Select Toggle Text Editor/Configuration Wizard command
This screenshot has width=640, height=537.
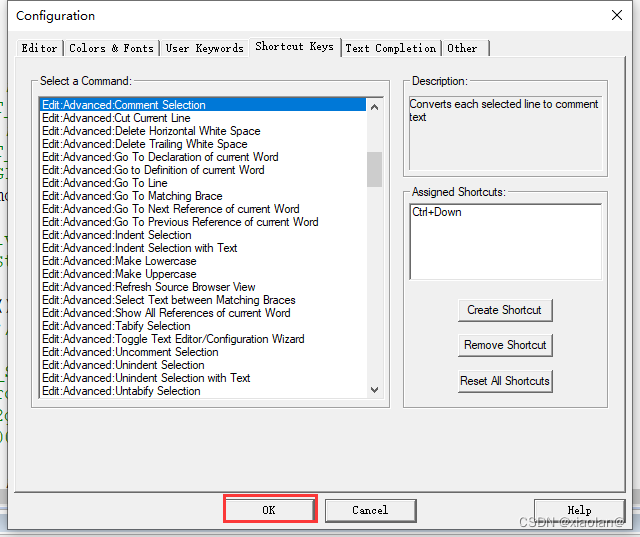tap(203, 340)
